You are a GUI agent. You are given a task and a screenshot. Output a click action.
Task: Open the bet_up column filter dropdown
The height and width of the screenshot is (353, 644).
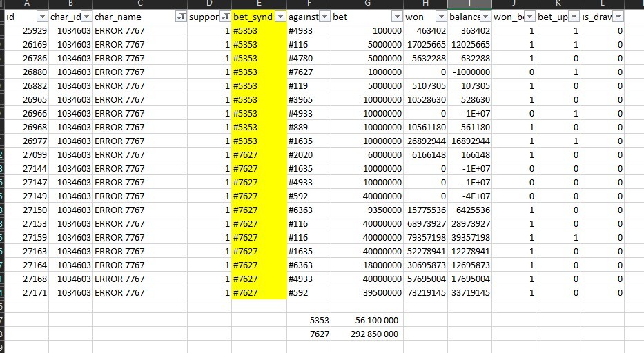click(574, 17)
